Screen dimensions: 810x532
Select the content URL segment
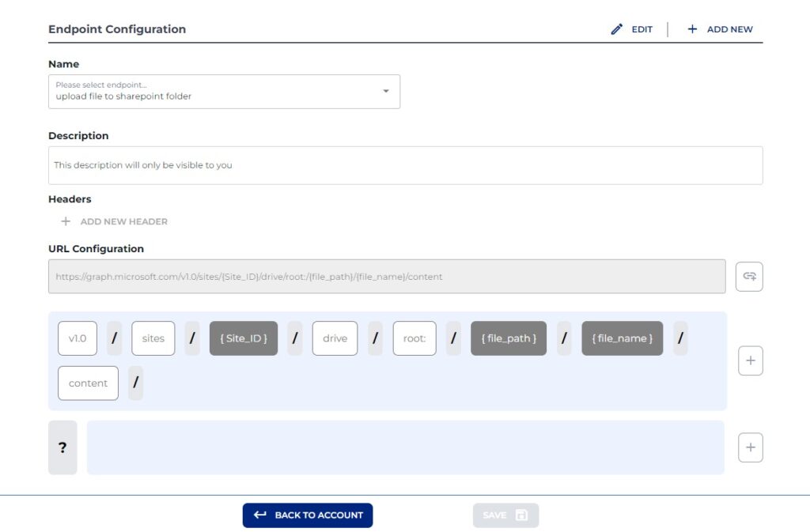point(88,383)
